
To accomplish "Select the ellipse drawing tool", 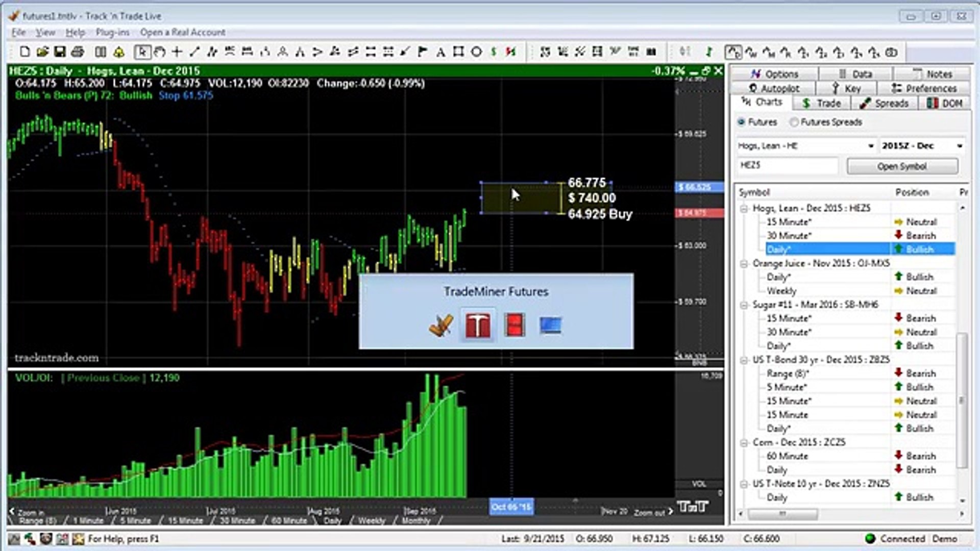I will tap(476, 52).
